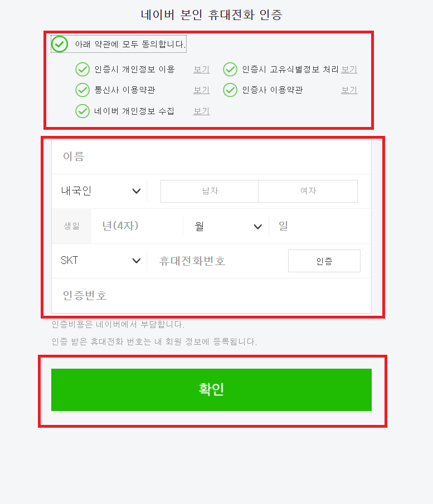Screen dimensions: 433x504
Task: Toggle 인증사 이용약관 check icon
Action: coord(230,90)
